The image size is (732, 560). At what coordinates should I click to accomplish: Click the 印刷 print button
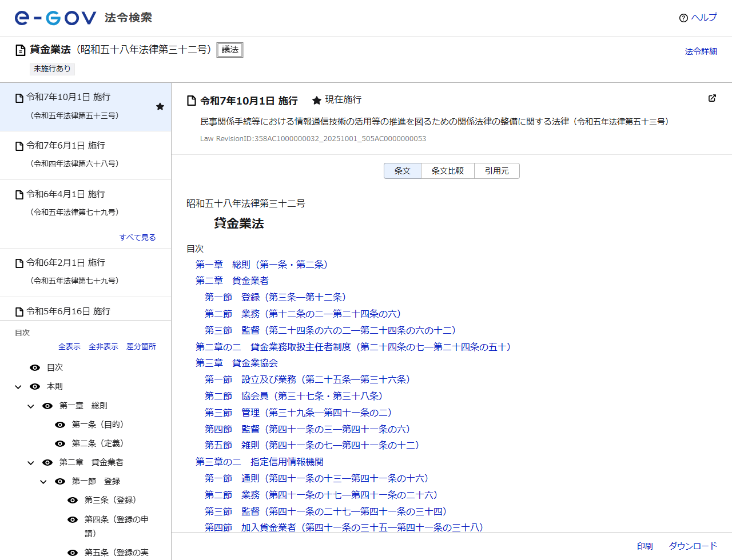tap(645, 546)
